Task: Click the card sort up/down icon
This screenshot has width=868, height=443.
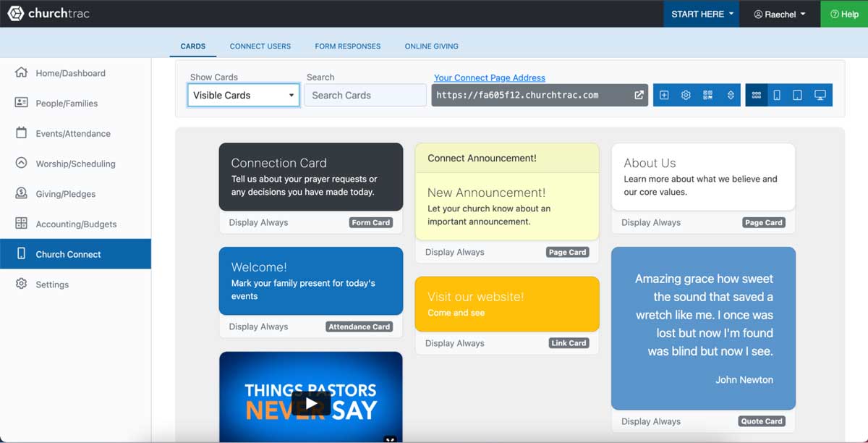Action: [730, 95]
